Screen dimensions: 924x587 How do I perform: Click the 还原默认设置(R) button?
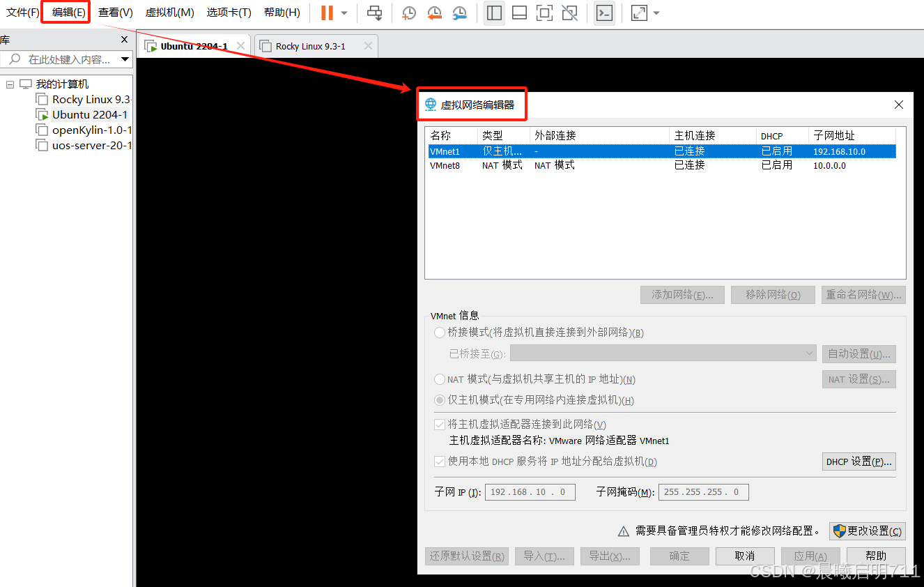(x=467, y=556)
